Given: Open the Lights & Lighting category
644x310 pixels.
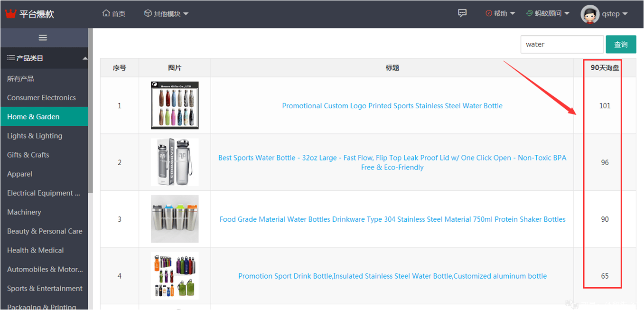Looking at the screenshot, I should coord(35,136).
